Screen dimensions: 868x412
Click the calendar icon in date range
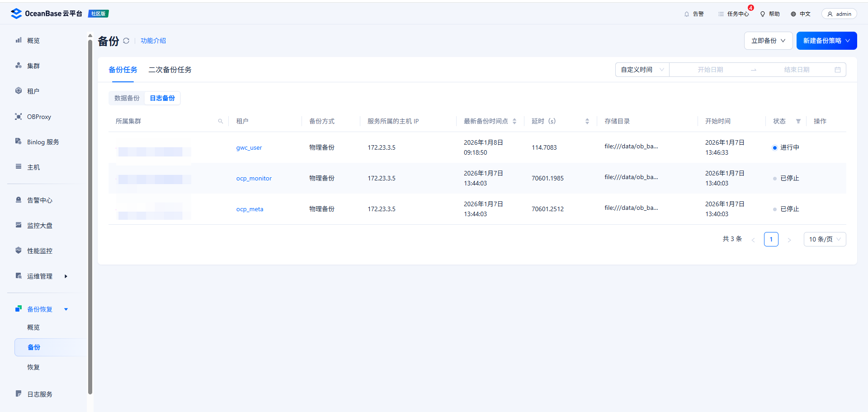[x=837, y=70]
